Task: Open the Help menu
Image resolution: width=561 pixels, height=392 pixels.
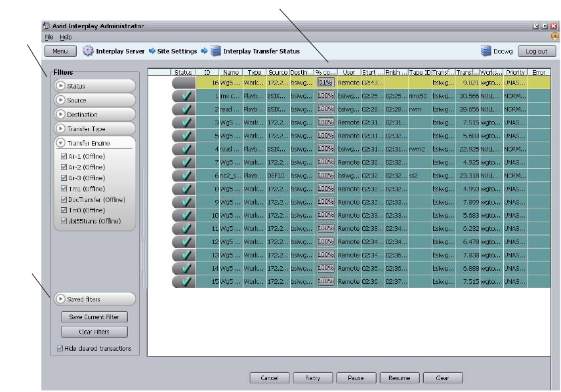Action: (x=66, y=37)
